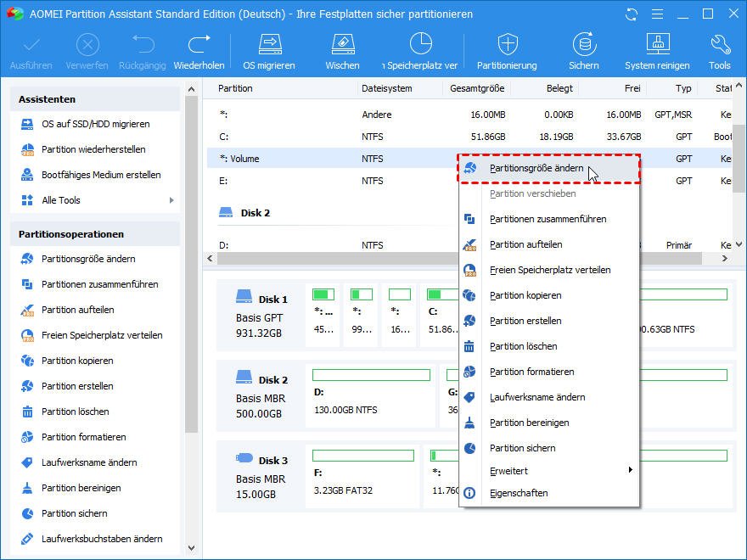Screen dimensions: 747x560
Task: Open the title bar hamburger menu
Action: tap(656, 14)
